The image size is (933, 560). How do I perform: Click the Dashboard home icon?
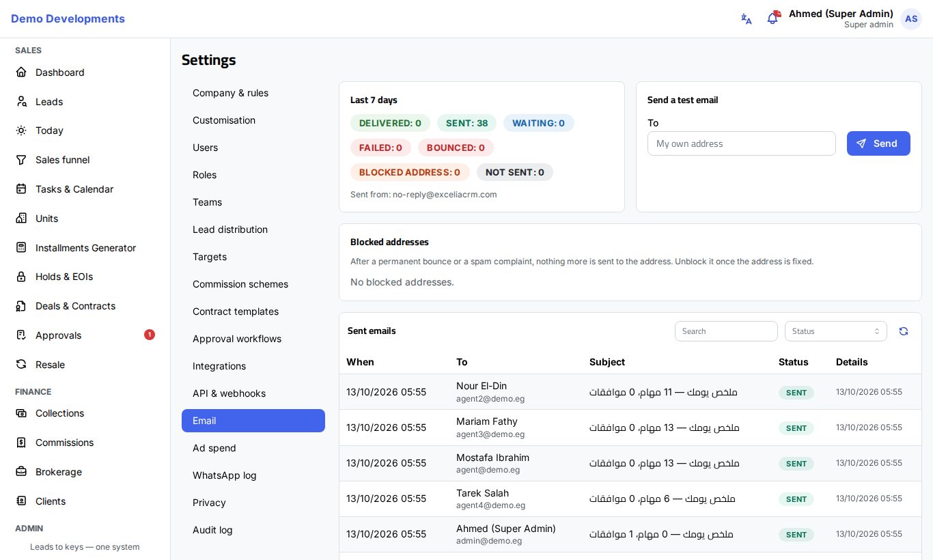[21, 72]
